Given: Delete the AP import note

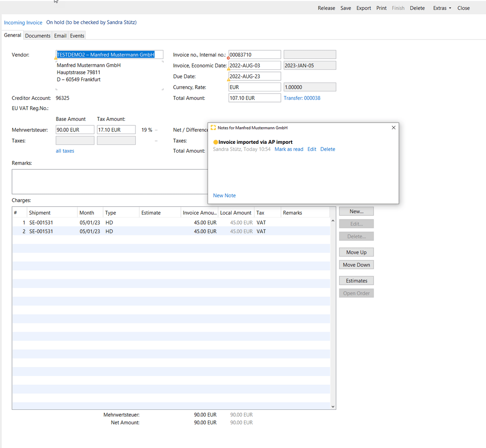Looking at the screenshot, I should click(x=328, y=149).
